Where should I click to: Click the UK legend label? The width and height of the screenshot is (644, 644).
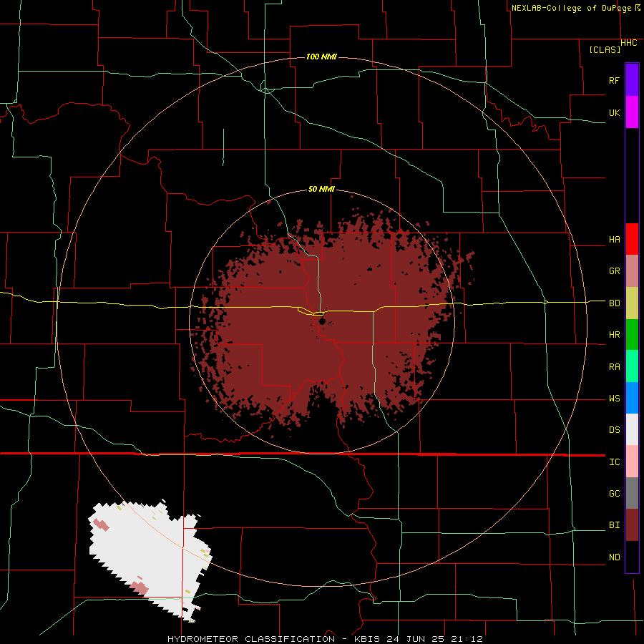tap(615, 112)
